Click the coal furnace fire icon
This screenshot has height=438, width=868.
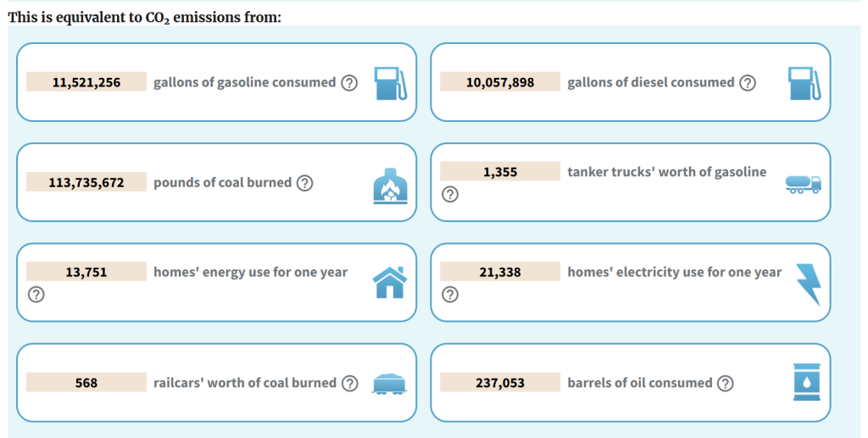(390, 186)
